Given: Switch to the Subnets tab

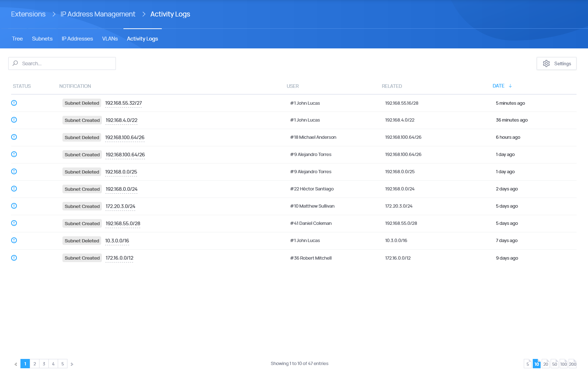Looking at the screenshot, I should (x=42, y=39).
